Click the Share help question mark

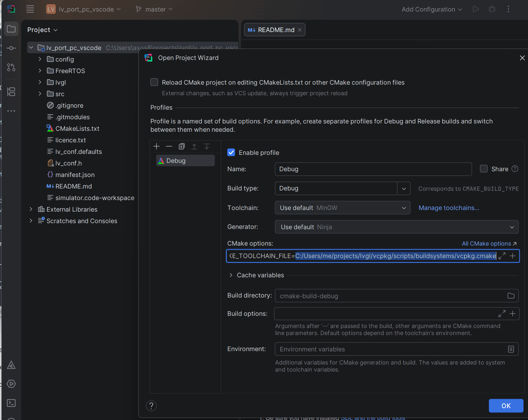tap(515, 169)
